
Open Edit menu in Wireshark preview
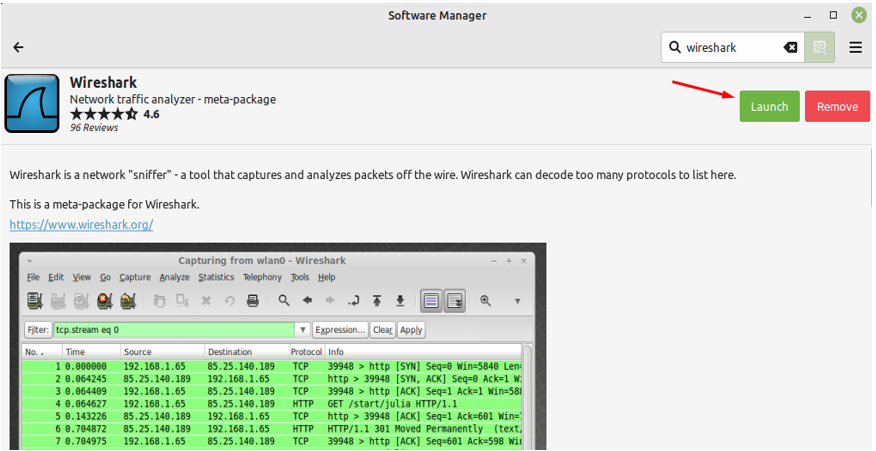(56, 277)
